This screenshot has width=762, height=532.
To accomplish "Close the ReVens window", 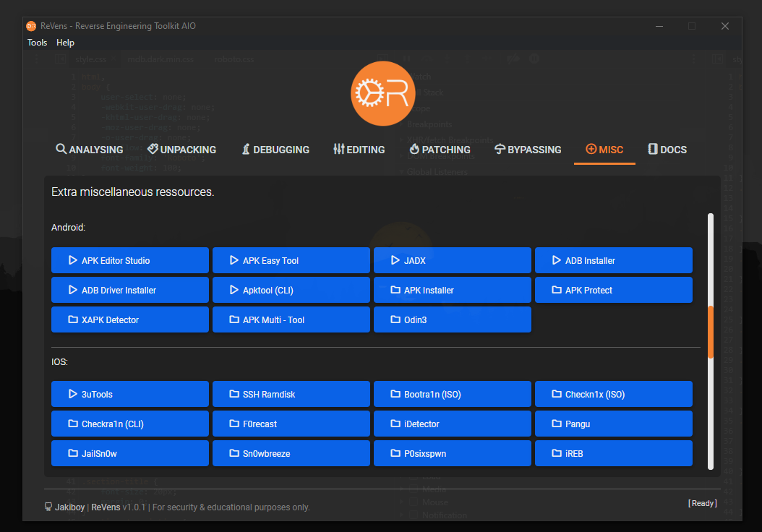I will coord(724,26).
